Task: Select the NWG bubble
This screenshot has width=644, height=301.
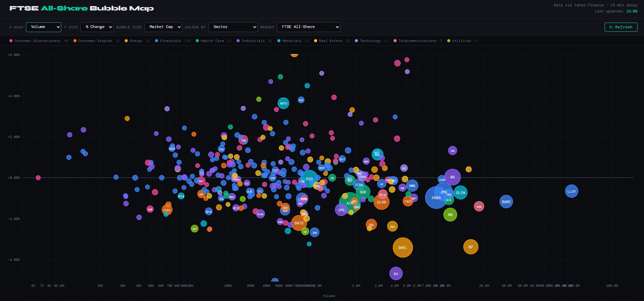Action: point(412,186)
